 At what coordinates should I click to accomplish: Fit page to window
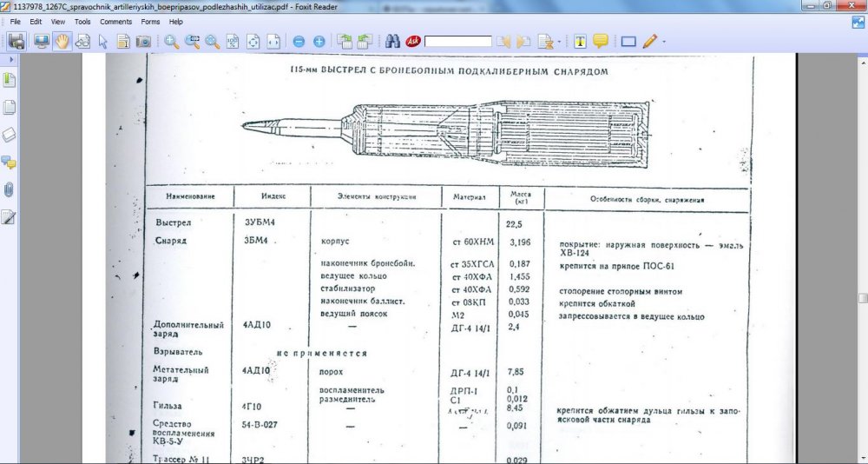(x=253, y=42)
